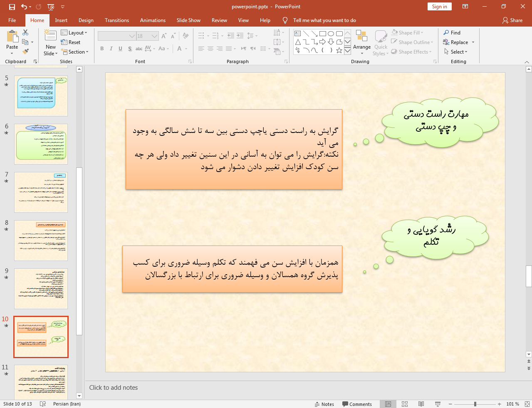Open the Shape Effects dropdown
This screenshot has width=532, height=408.
411,52
